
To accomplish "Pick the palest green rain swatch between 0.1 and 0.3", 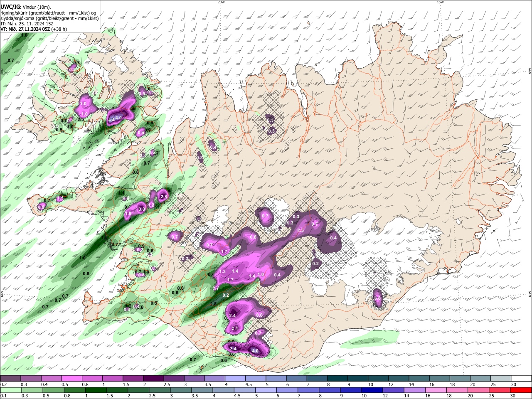I will (10, 390).
